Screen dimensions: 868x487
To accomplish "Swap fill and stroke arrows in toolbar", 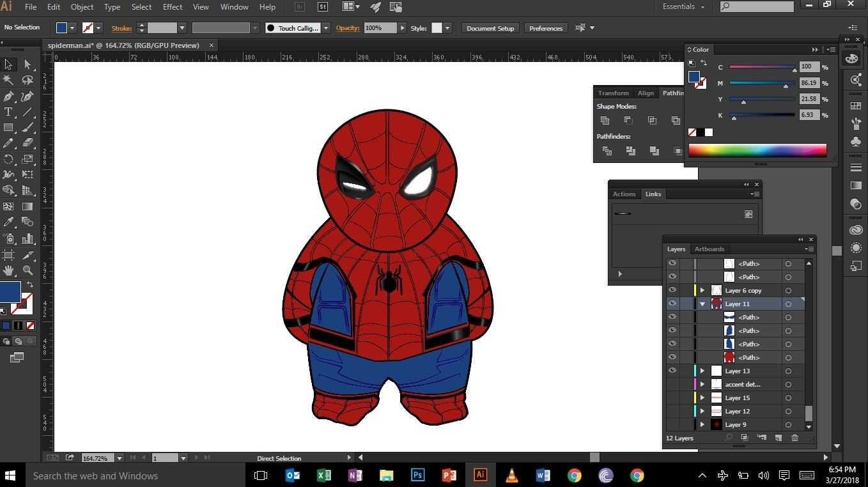I will click(x=30, y=285).
